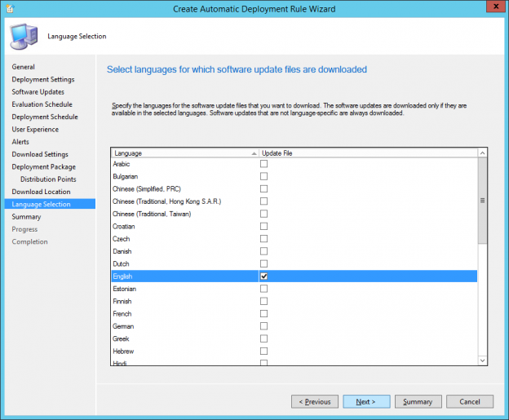Select the Dutch language checkbox
Image resolution: width=509 pixels, height=420 pixels.
click(x=263, y=264)
